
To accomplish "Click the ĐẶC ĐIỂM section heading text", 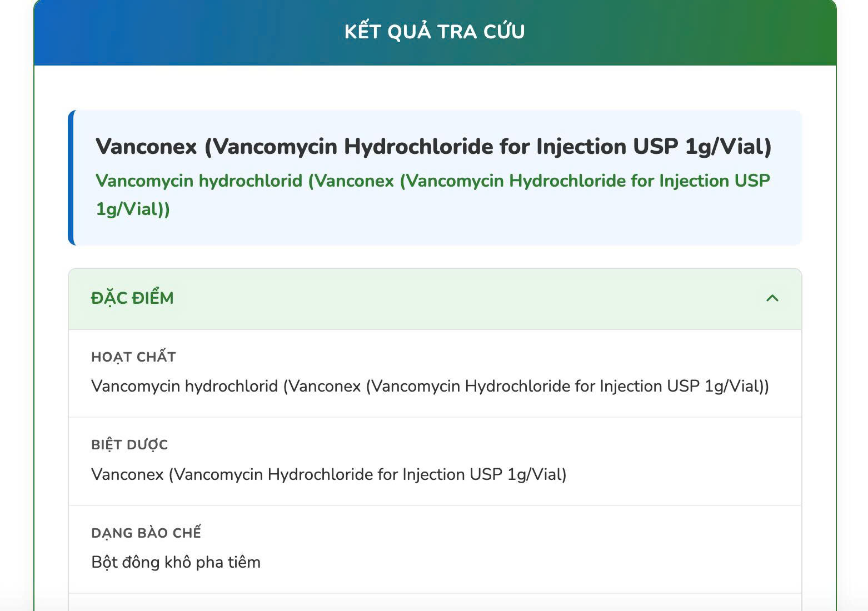I will click(x=132, y=298).
